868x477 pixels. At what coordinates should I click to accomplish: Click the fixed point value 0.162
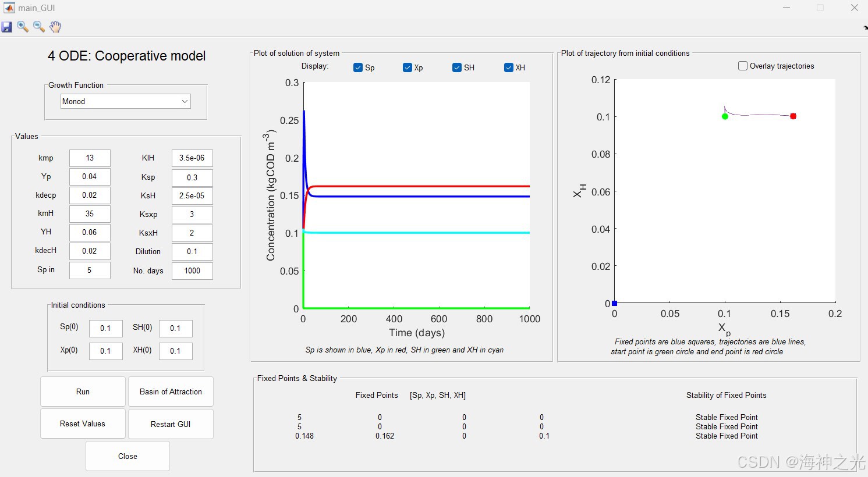coord(385,436)
